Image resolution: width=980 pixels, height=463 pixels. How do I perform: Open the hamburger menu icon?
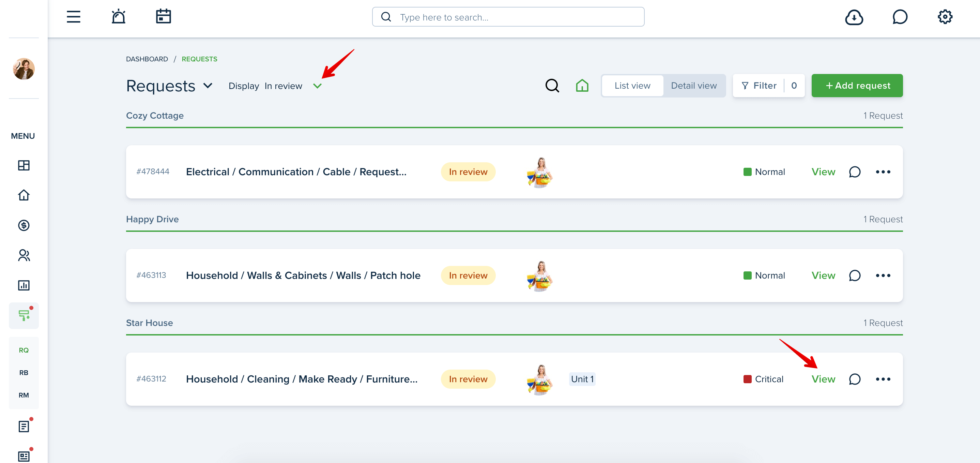[73, 17]
